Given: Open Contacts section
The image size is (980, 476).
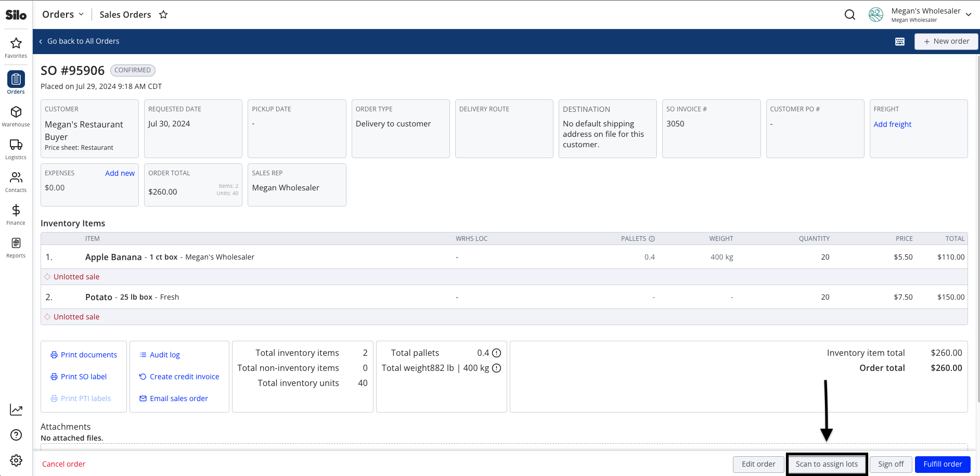Looking at the screenshot, I should 16,182.
